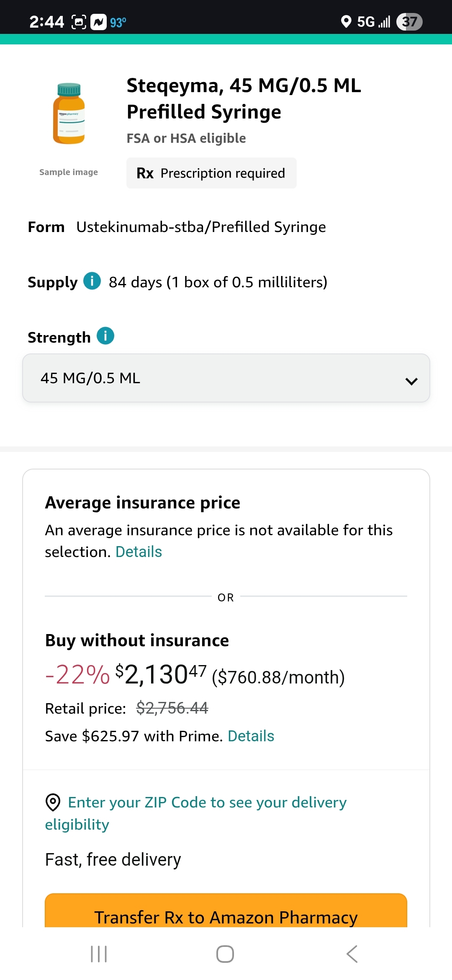The image size is (452, 980).
Task: Tap the Strength info icon
Action: pos(105,336)
